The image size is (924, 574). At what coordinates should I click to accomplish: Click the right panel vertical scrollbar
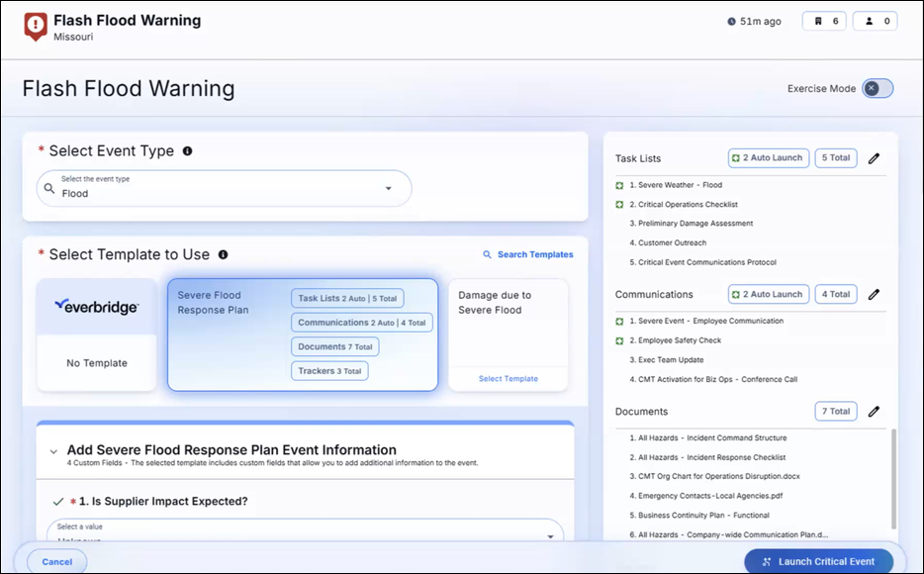coord(893,479)
